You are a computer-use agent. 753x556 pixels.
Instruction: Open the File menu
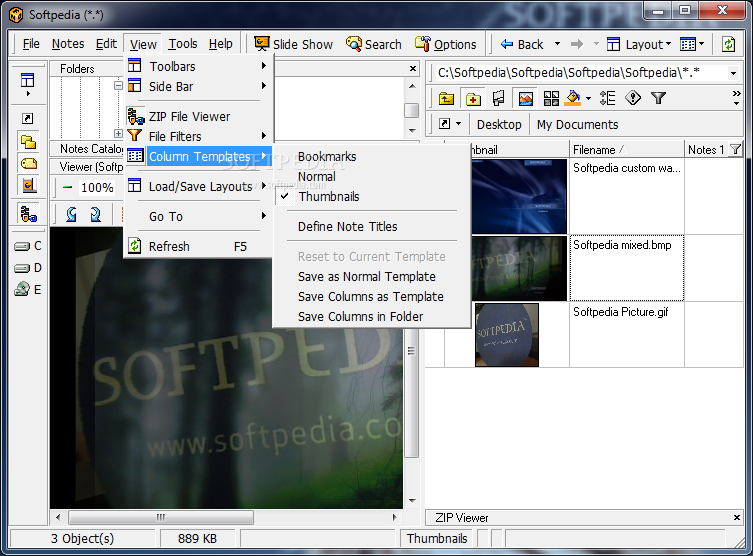tap(31, 44)
